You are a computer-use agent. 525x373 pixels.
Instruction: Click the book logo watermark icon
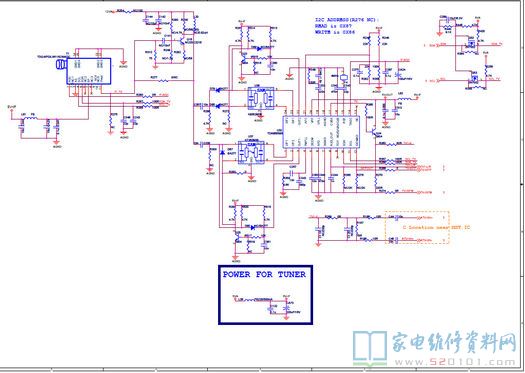(x=370, y=348)
